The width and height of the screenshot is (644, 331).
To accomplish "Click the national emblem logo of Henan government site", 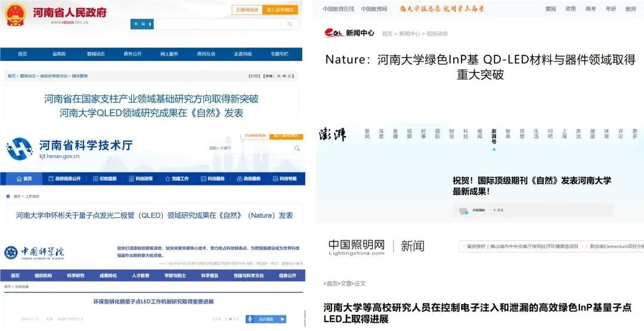I will coord(15,14).
